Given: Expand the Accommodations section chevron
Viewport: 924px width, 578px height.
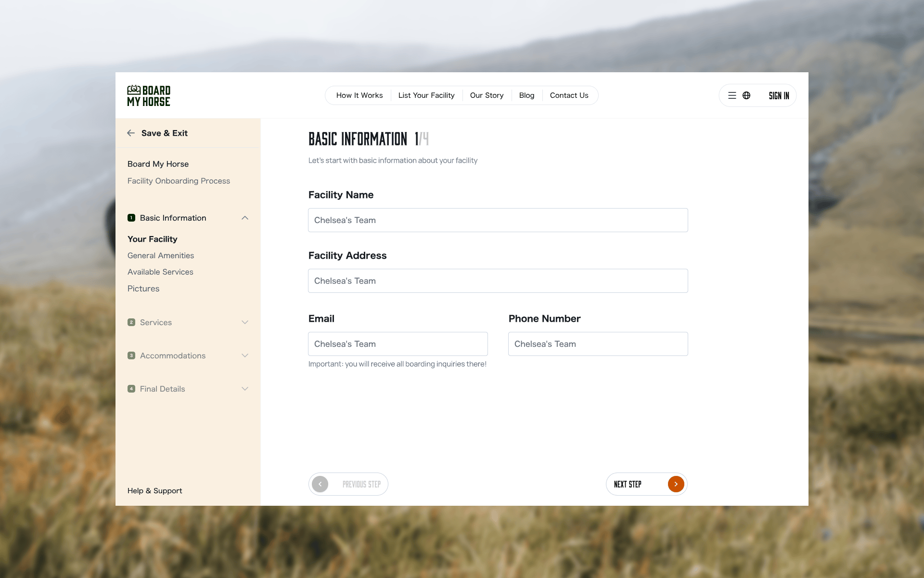Looking at the screenshot, I should coord(245,355).
